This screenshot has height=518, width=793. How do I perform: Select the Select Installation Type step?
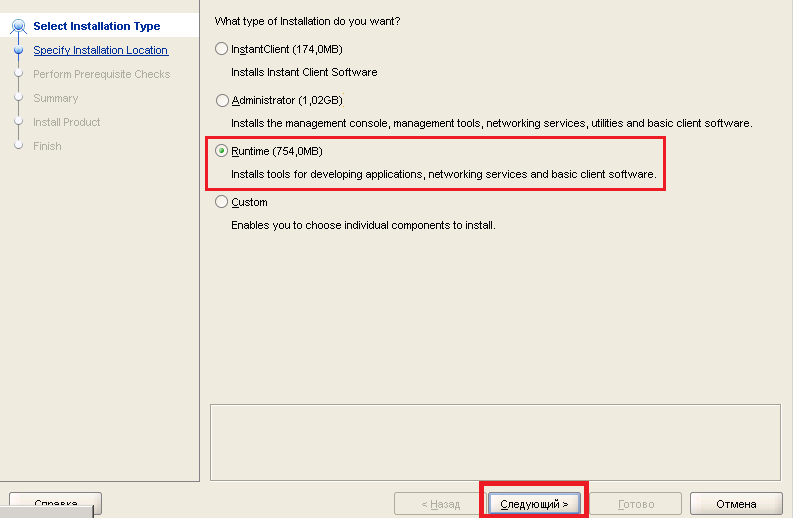click(x=97, y=26)
